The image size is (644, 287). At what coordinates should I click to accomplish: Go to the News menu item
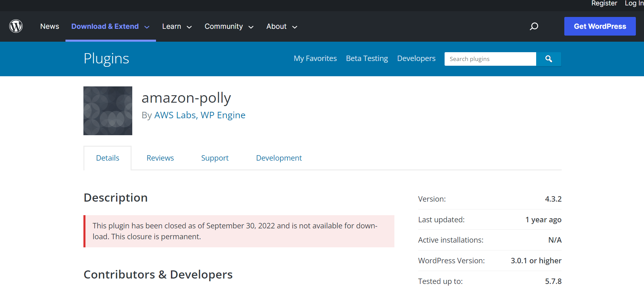click(x=50, y=26)
